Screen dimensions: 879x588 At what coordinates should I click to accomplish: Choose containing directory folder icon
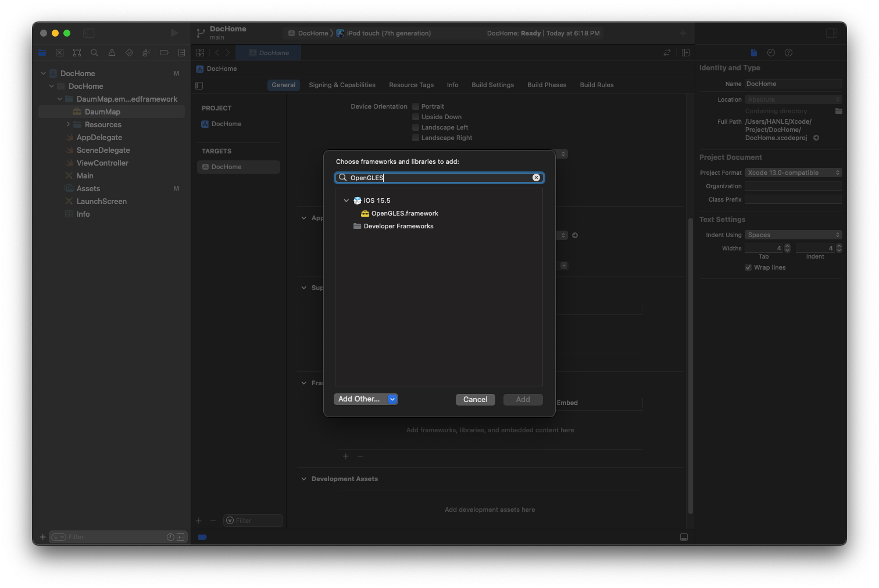pos(838,111)
